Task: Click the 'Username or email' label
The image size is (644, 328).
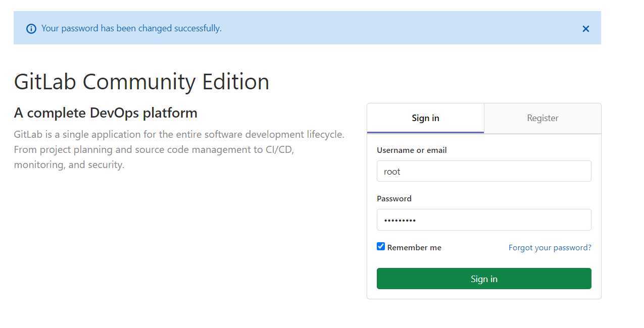Action: 412,150
